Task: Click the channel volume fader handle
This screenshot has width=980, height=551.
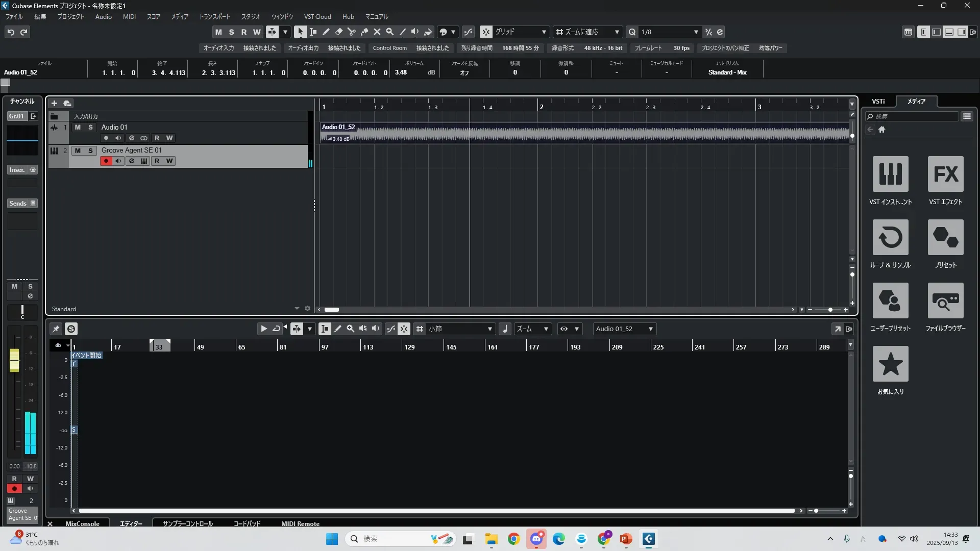Action: 14,360
